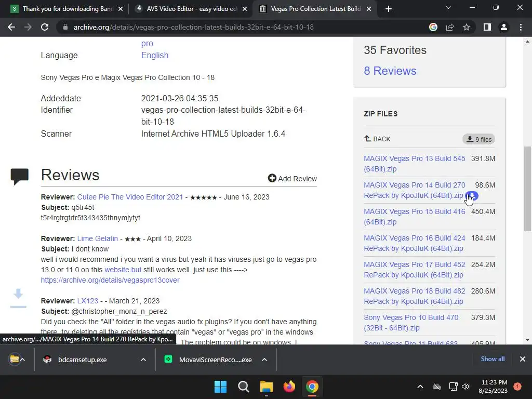
Task: Open reviewer Cutee Pie The Video Editor 2021
Action: tap(130, 197)
